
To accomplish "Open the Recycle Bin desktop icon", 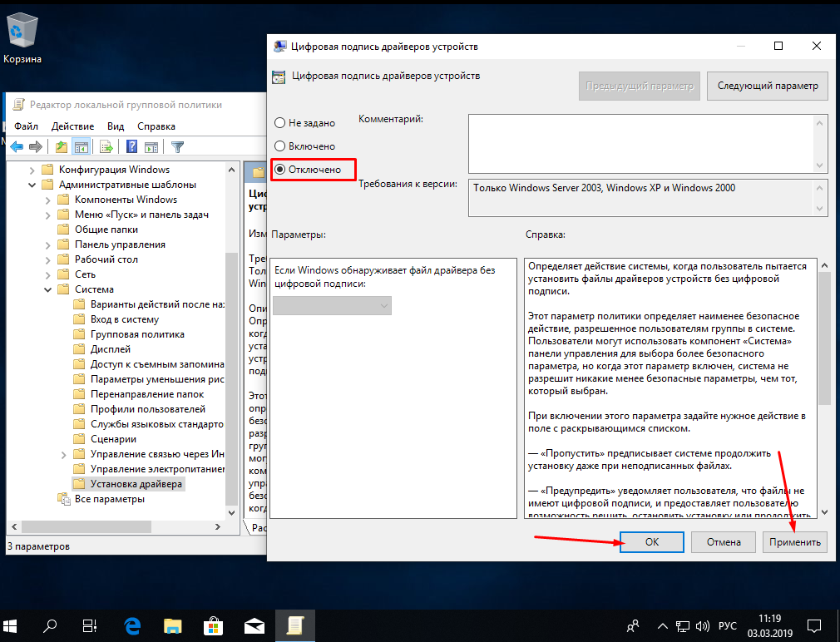I will 22,38.
